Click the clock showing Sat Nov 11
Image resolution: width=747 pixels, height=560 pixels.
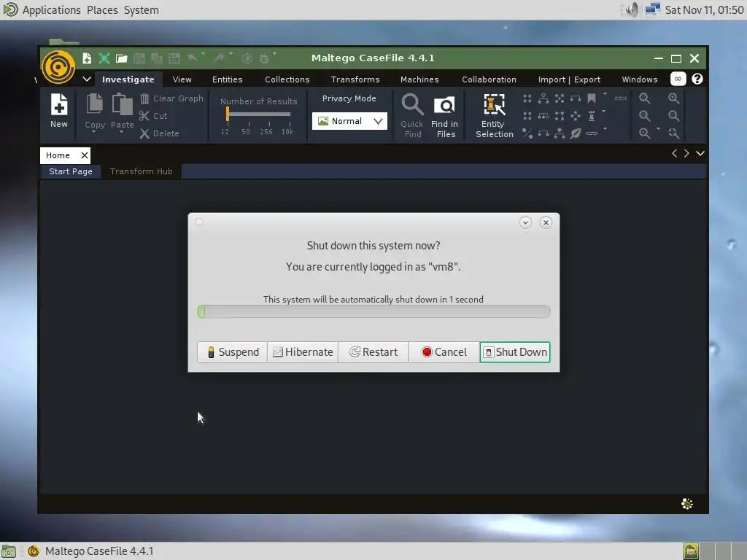pos(704,10)
